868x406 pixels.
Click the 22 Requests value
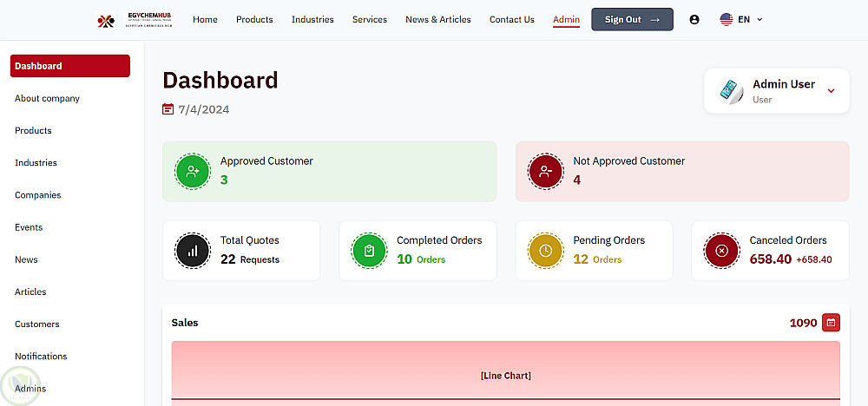tap(250, 259)
